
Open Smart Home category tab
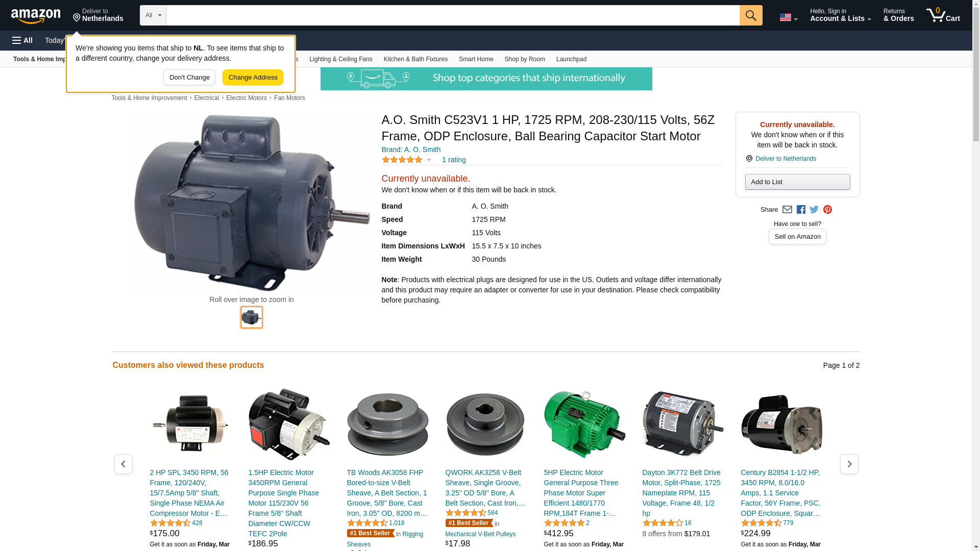click(476, 59)
